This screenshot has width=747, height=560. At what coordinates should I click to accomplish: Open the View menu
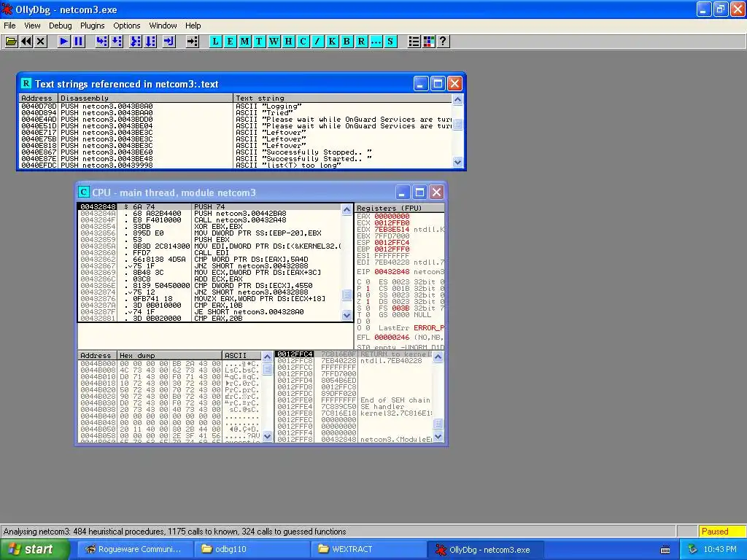(x=32, y=26)
